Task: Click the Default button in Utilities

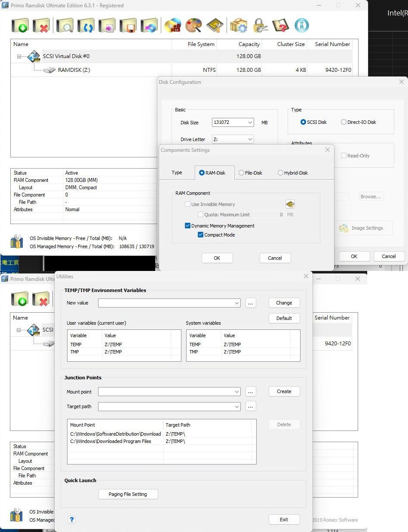Action: point(284,319)
